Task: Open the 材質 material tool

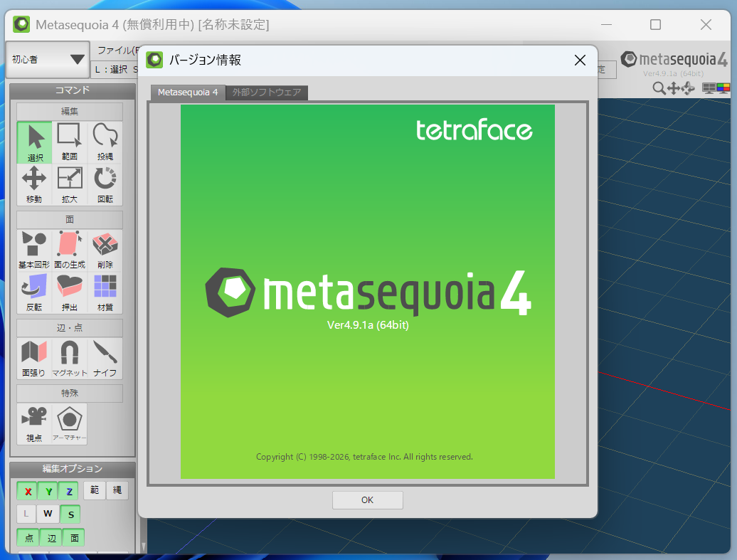Action: (x=105, y=292)
